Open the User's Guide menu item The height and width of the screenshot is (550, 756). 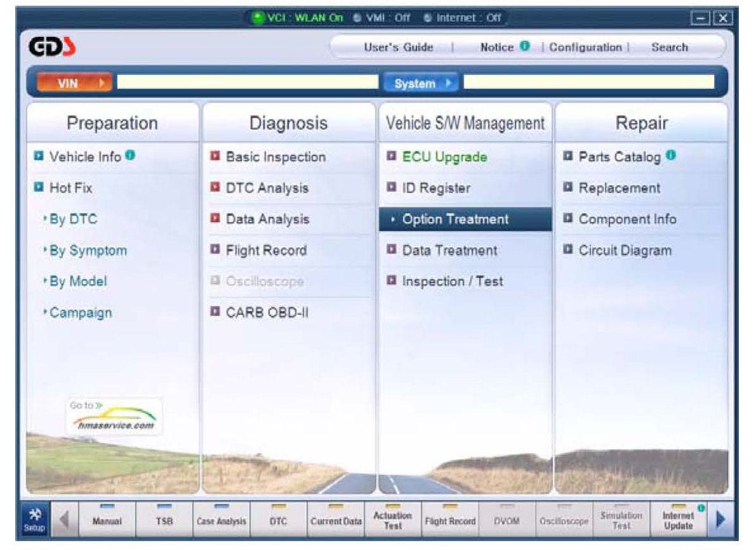click(398, 48)
